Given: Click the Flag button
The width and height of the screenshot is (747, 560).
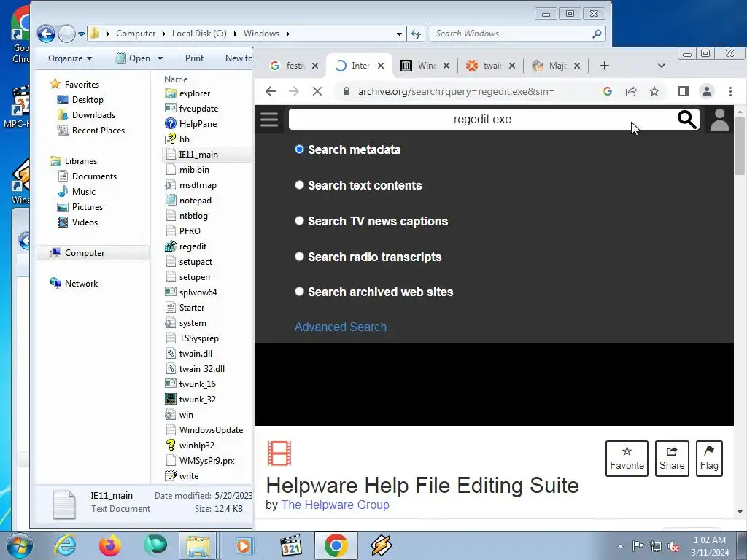Looking at the screenshot, I should click(x=709, y=459).
